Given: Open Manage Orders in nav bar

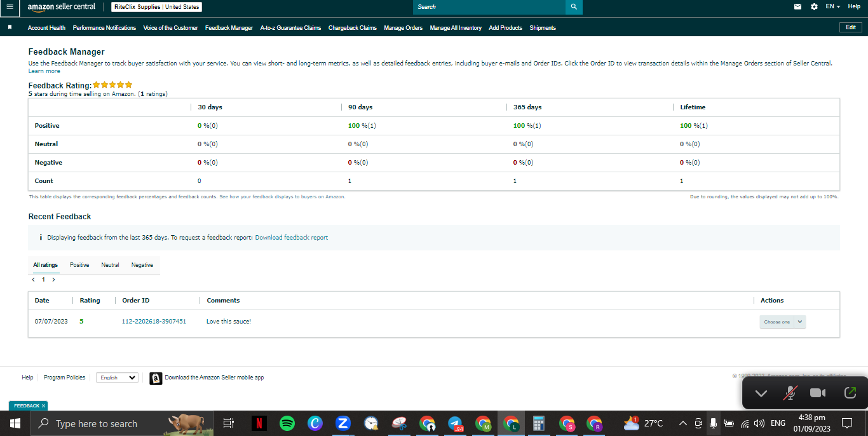Looking at the screenshot, I should tap(403, 28).
